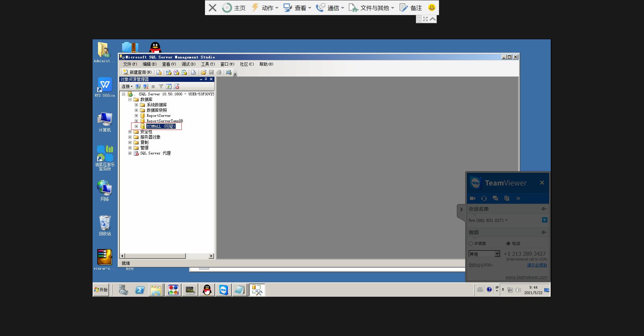Open the TeamViewer 主页 button

(234, 8)
